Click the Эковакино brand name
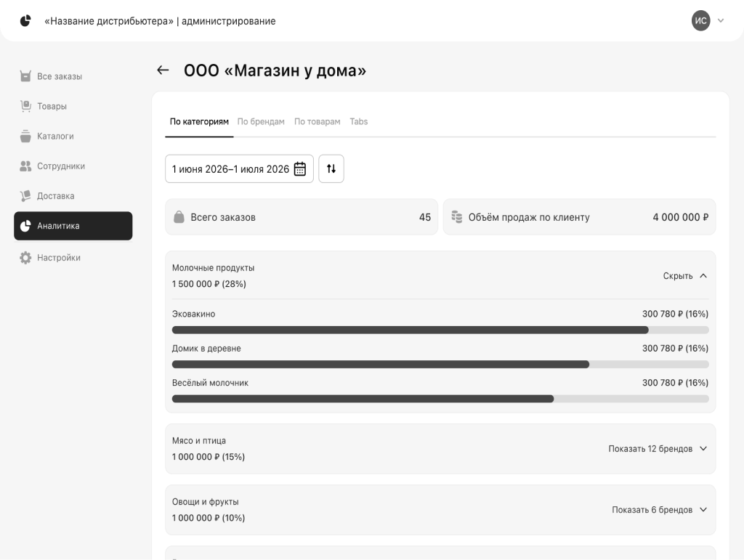Viewport: 744px width, 560px height. (x=193, y=314)
